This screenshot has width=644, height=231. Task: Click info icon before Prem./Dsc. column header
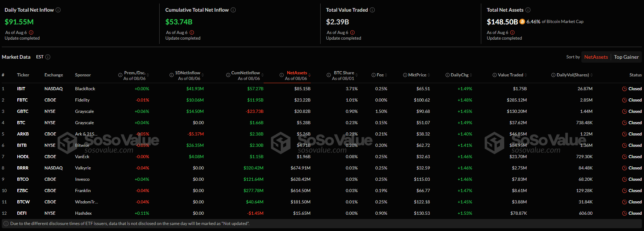[x=120, y=75]
